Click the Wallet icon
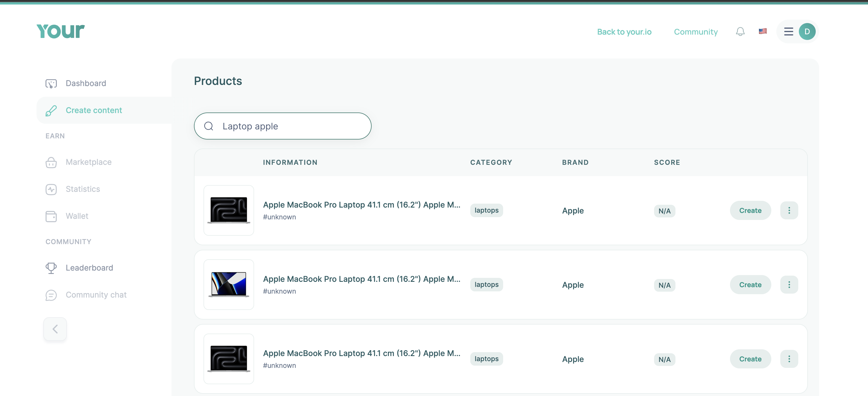868x396 pixels. [51, 216]
